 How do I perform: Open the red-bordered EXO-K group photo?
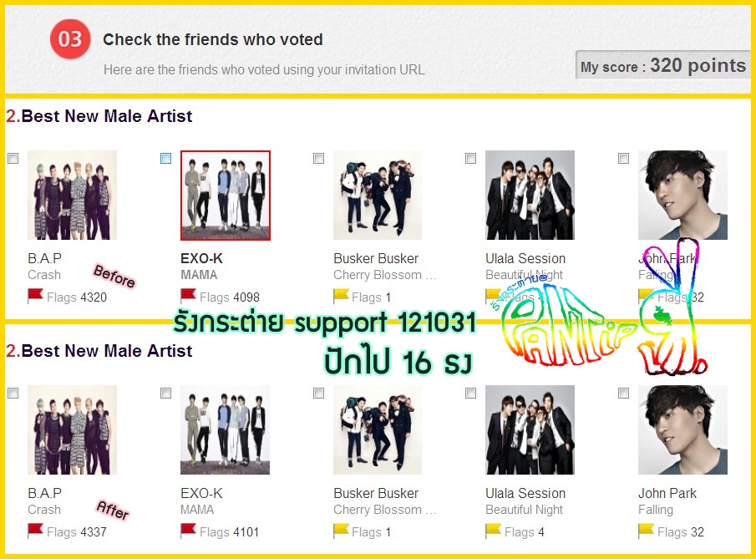[226, 196]
